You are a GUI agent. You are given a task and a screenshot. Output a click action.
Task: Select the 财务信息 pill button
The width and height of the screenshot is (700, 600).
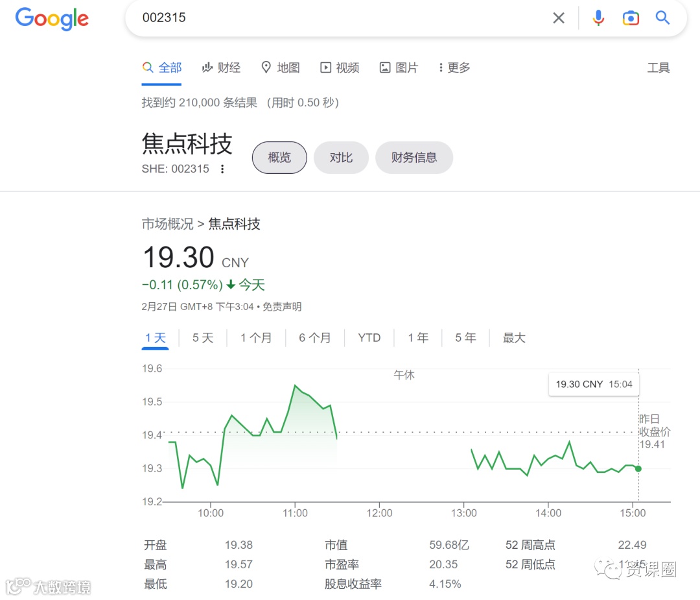tap(414, 158)
